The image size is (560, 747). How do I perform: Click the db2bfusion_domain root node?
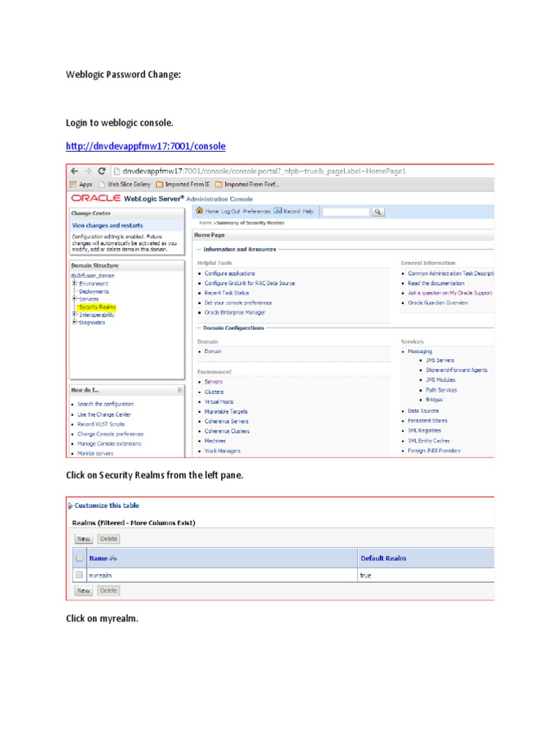93,275
